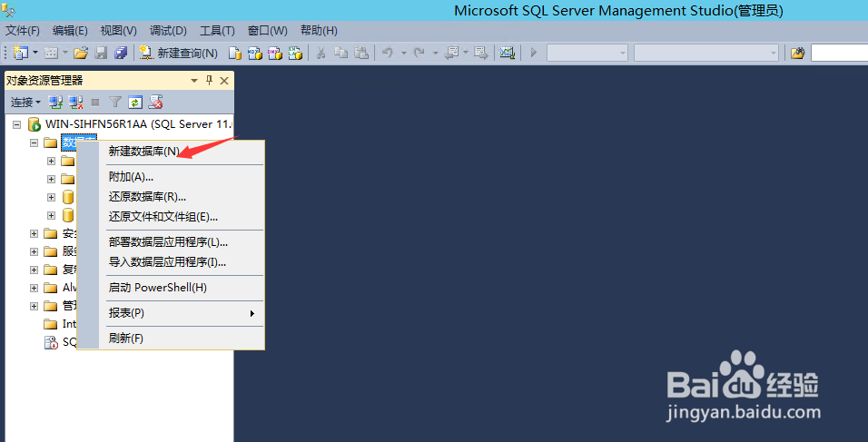Open the 工具(T) menu

(217, 31)
